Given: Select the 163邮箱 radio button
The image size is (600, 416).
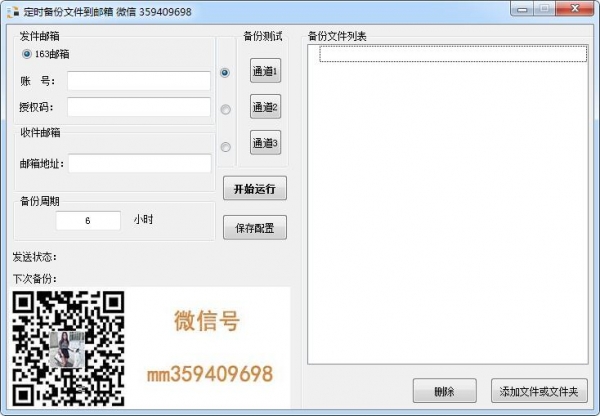Looking at the screenshot, I should click(x=26, y=54).
